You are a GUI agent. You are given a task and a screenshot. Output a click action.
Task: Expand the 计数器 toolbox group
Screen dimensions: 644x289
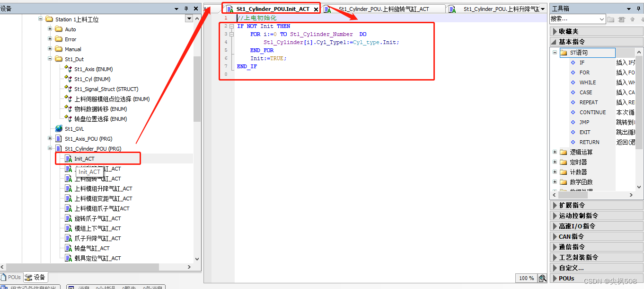coord(555,172)
